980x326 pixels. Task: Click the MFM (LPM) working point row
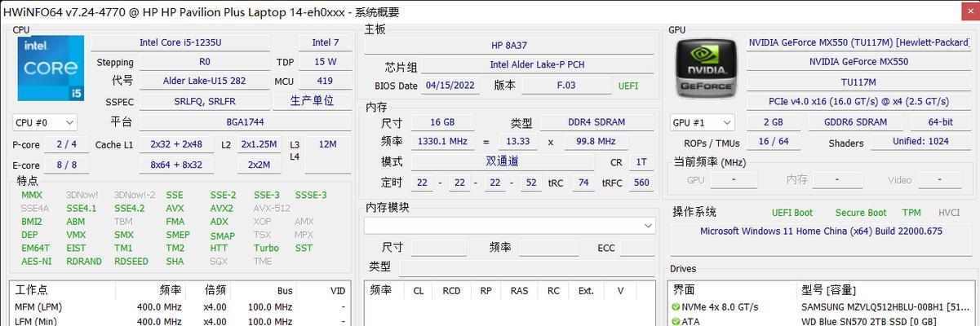click(180, 307)
